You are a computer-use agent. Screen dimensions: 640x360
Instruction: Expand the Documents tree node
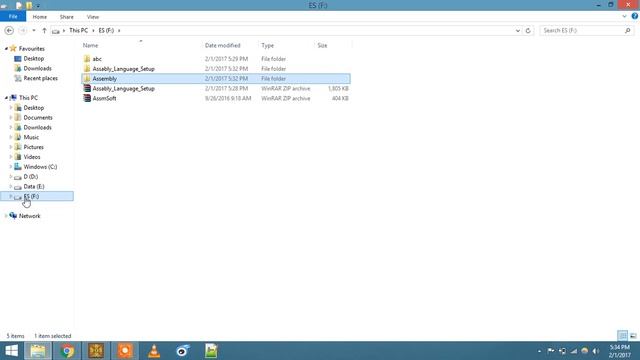pos(11,118)
